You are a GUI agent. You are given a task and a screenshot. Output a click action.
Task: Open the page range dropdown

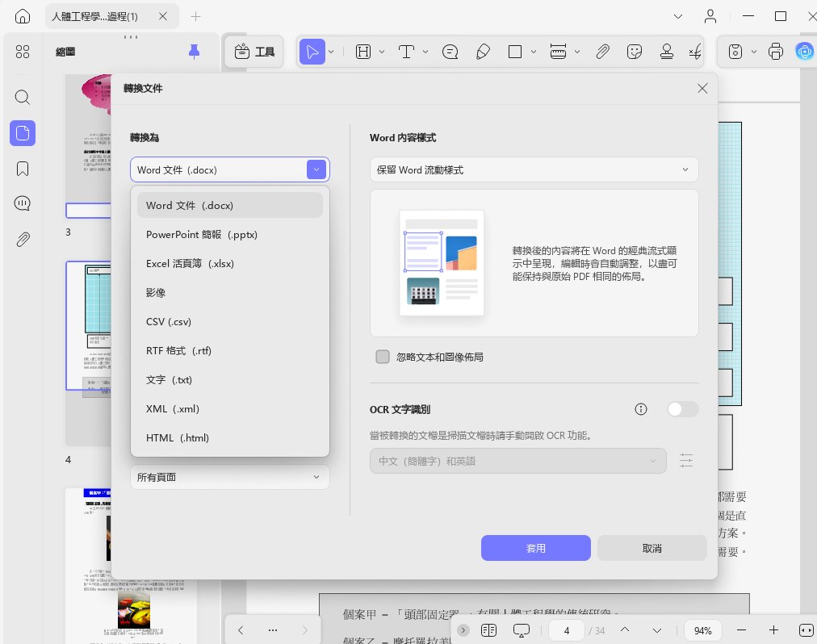pos(230,477)
